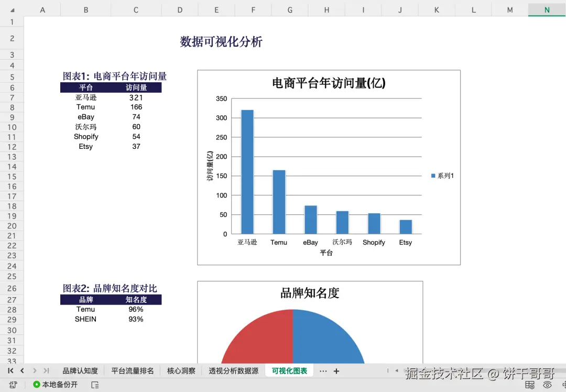Select the cell with value 74
This screenshot has width=566, height=392.
136,117
